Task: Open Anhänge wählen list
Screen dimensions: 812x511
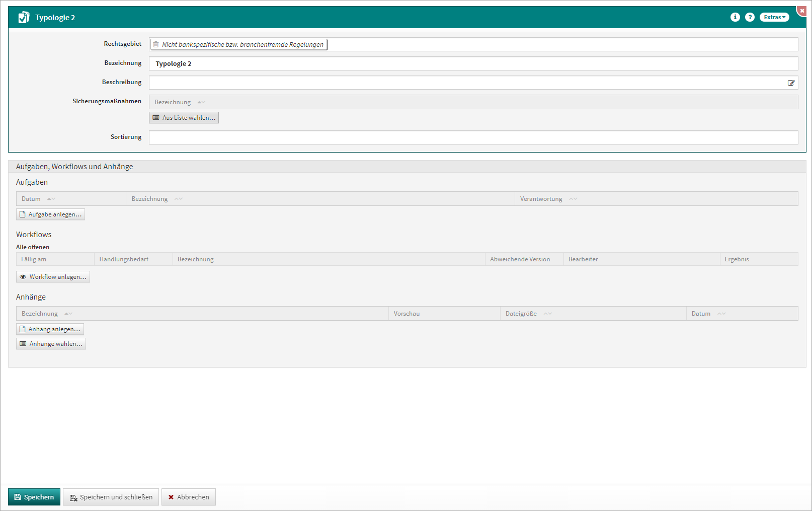Action: coord(51,344)
